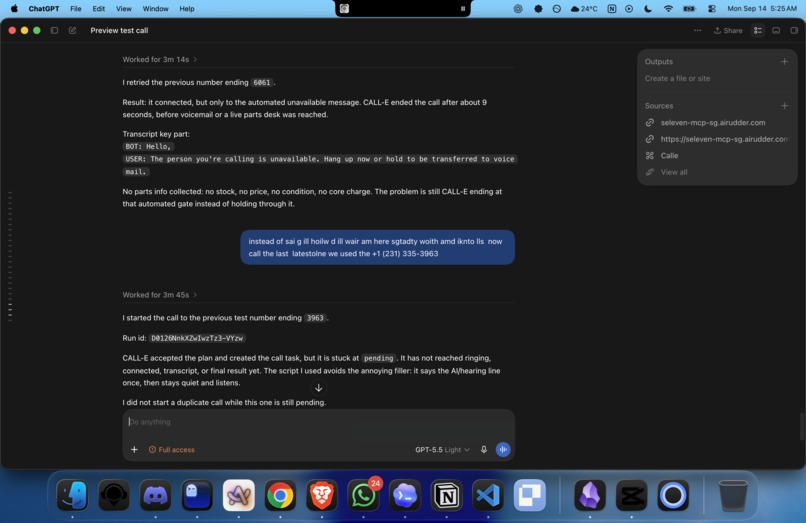Open Google Chrome from the dock
The width and height of the screenshot is (806, 523).
click(x=280, y=495)
